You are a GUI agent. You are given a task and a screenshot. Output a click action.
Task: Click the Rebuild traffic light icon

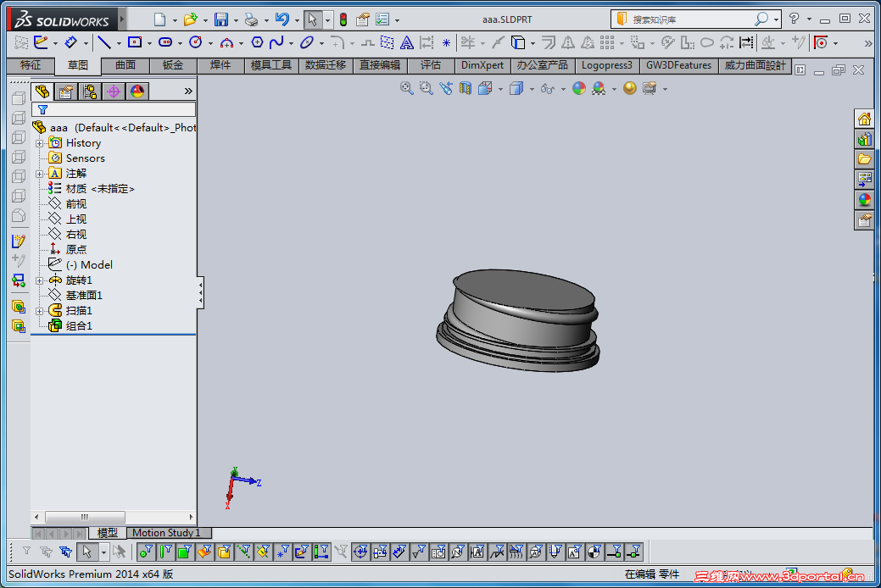[x=343, y=19]
